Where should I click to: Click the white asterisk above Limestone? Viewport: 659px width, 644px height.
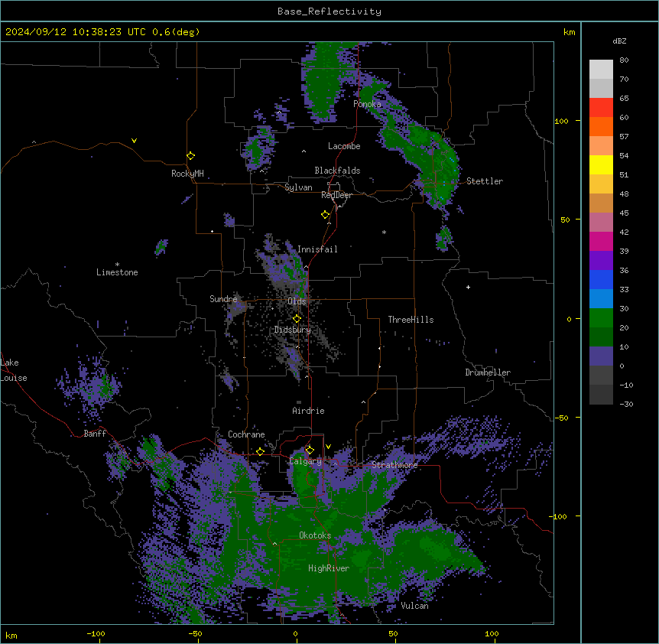(x=117, y=265)
